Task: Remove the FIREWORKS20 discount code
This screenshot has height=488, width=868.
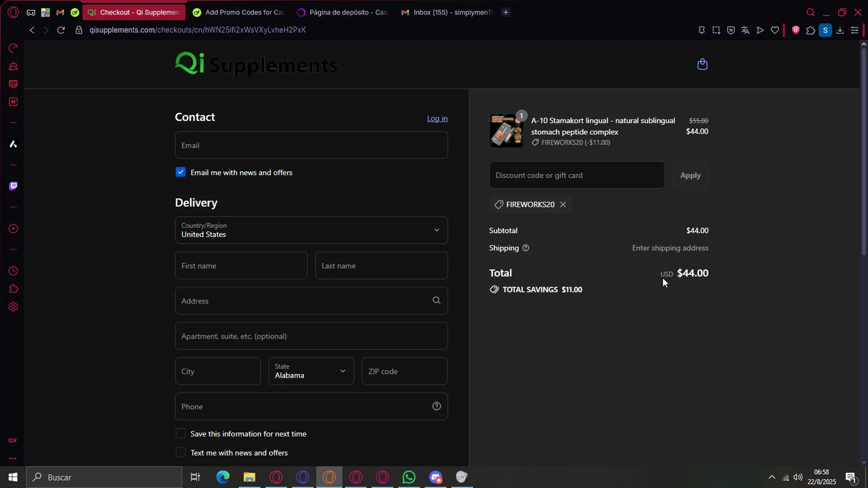Action: [563, 205]
